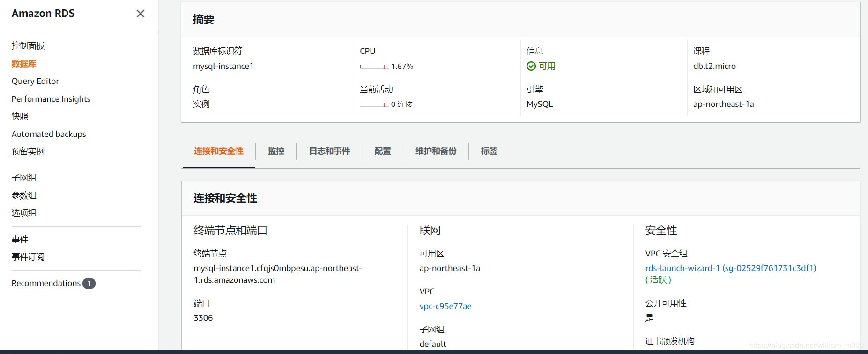868x354 pixels.
Task: Click the Recommendations count badge
Action: (89, 284)
